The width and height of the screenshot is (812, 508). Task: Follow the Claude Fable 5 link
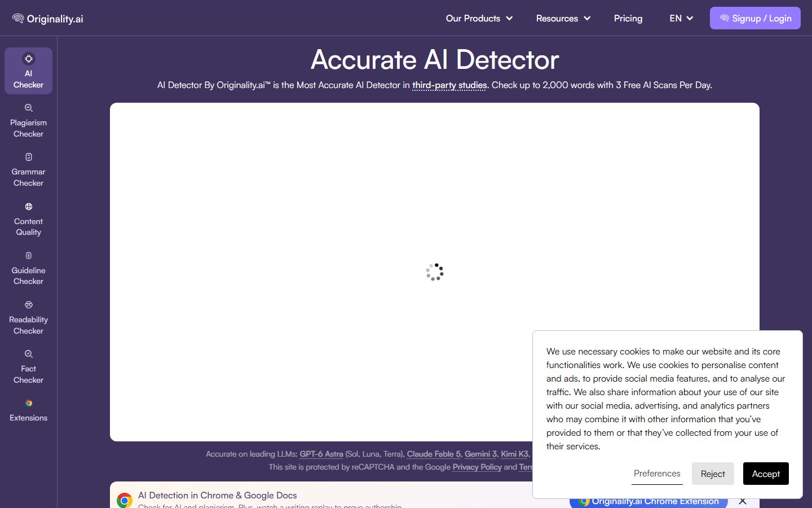click(x=434, y=454)
